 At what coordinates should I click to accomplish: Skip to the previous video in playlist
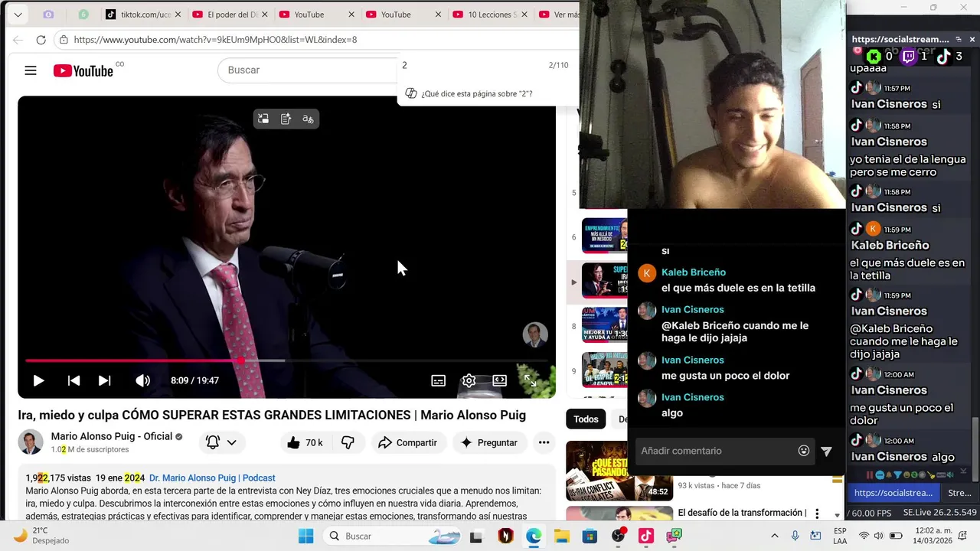(73, 380)
